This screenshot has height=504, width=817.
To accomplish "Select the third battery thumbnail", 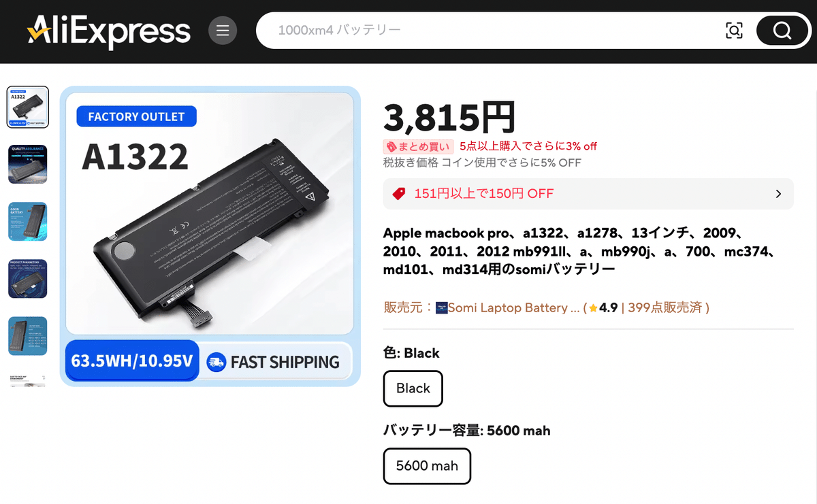I will click(27, 221).
